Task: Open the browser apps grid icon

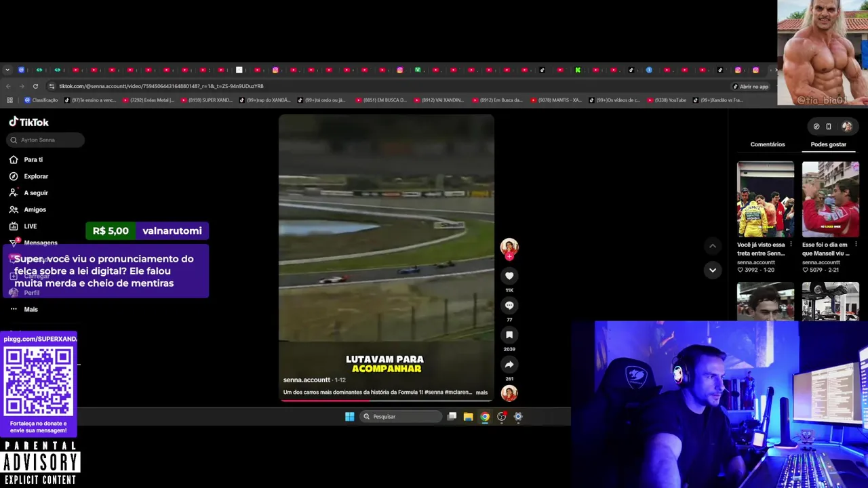Action: coord(9,100)
